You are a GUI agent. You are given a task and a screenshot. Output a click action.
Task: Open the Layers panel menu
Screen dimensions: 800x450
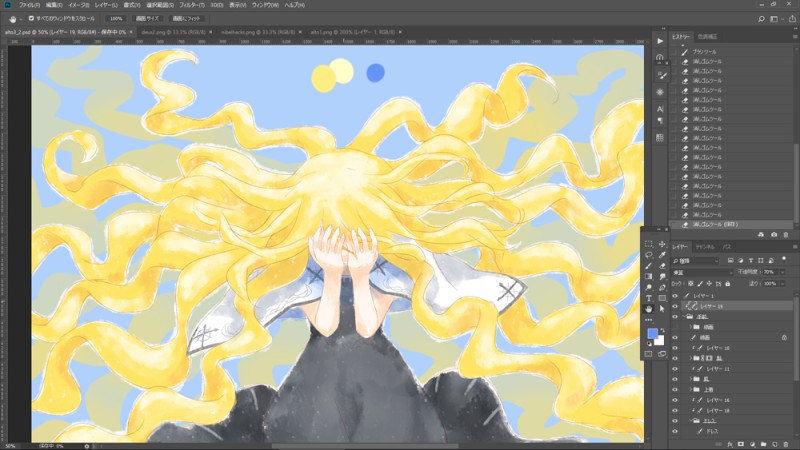coord(795,247)
